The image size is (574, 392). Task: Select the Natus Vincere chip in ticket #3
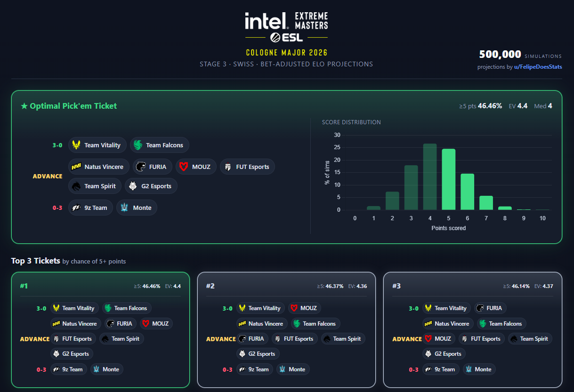(448, 324)
